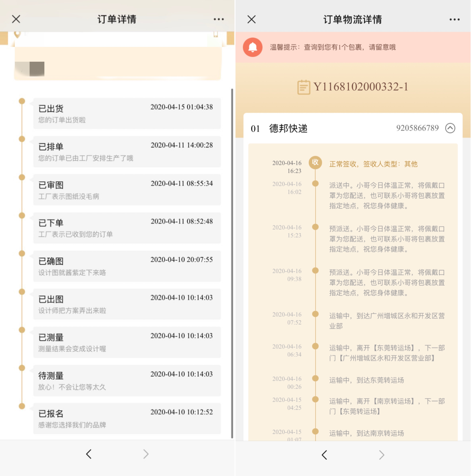
Task: Tap the orange bell notification icon
Action: tap(252, 47)
